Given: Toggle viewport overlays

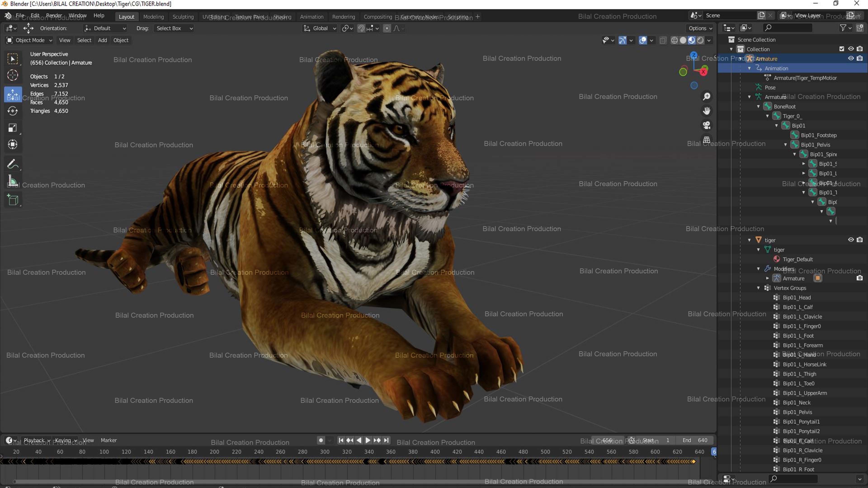Looking at the screenshot, I should [x=643, y=40].
